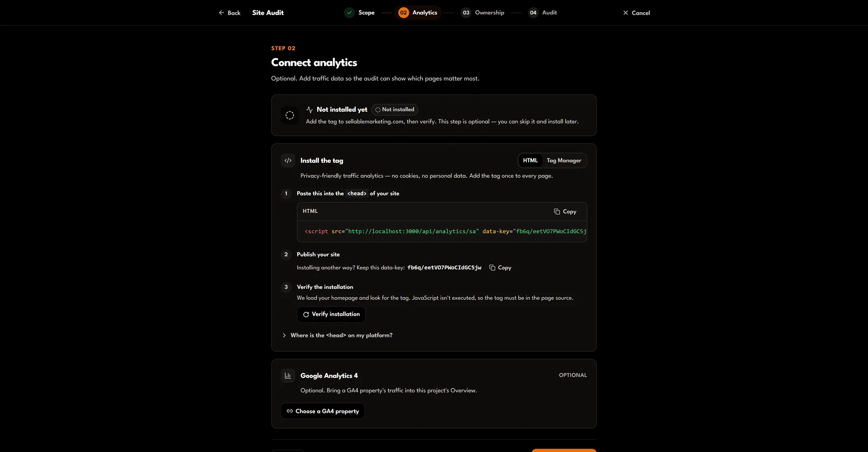The width and height of the screenshot is (868, 452).
Task: Click the bar chart Google Analytics icon
Action: point(288,376)
